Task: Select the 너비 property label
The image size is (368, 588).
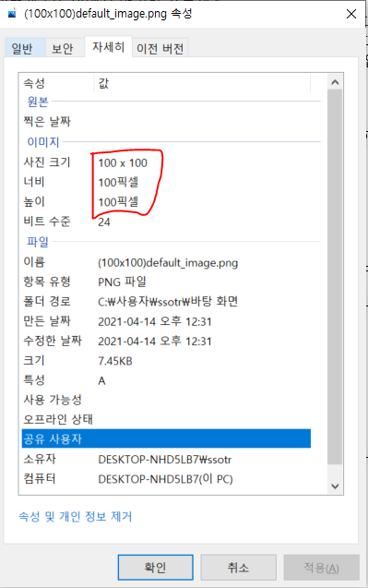Action: (34, 182)
